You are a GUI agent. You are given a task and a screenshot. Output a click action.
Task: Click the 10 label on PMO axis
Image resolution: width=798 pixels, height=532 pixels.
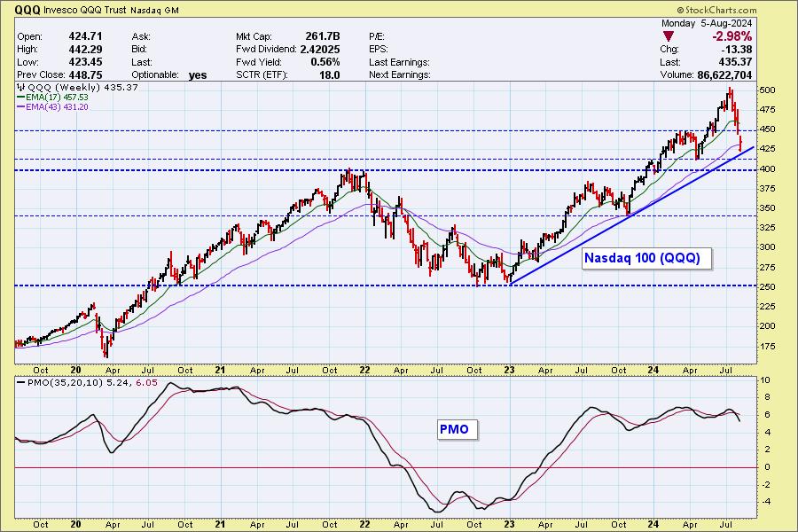[x=765, y=380]
